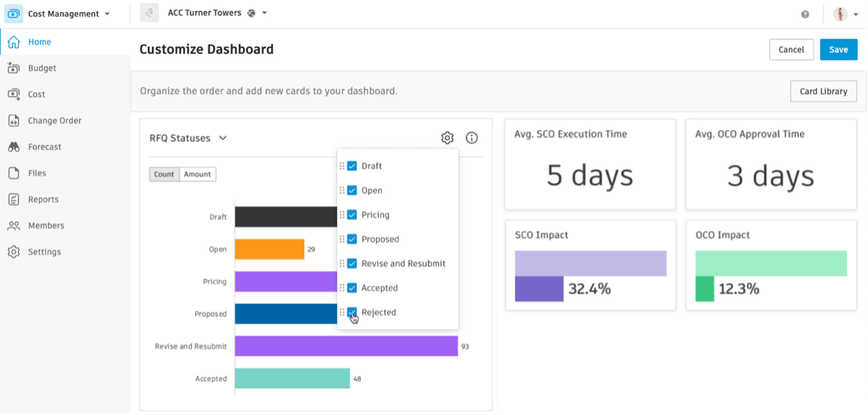Grab the drag handle beside Rejected
The image size is (868, 415).
[342, 312]
